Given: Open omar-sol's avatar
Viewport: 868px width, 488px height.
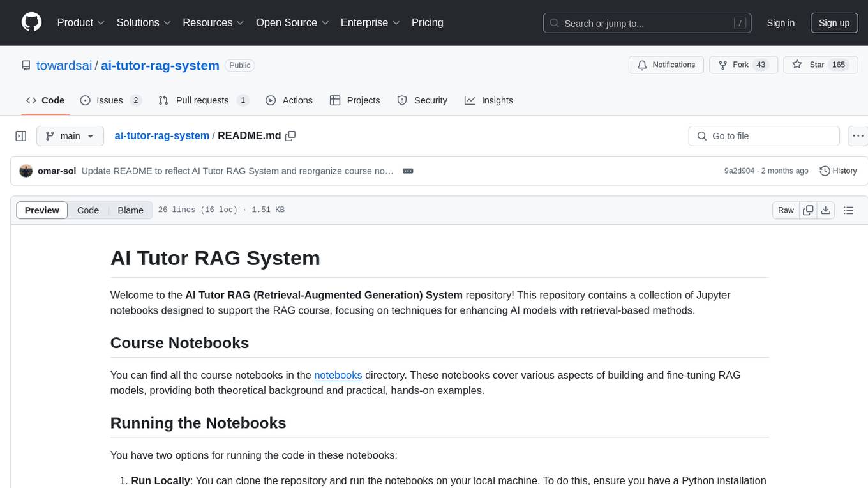Looking at the screenshot, I should pos(26,171).
